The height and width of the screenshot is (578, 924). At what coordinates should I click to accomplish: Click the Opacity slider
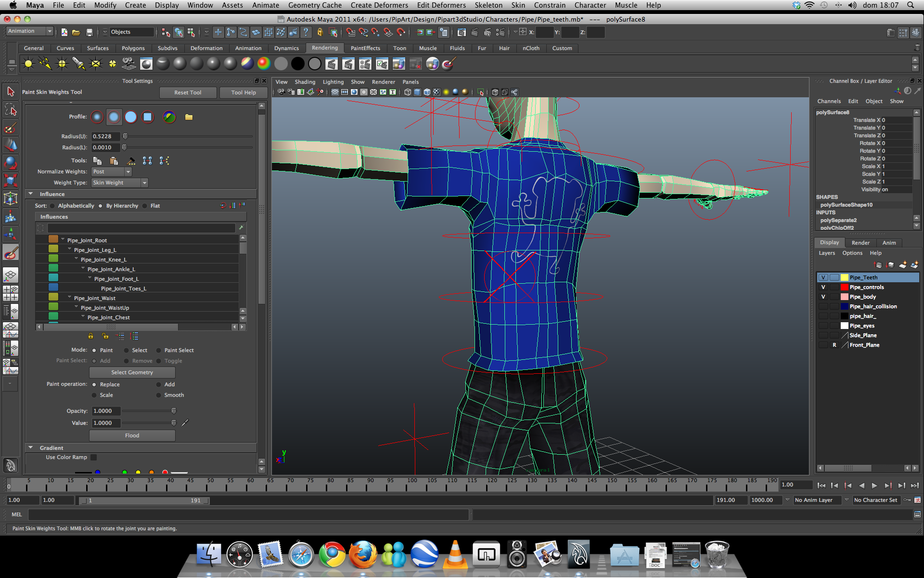(x=174, y=411)
